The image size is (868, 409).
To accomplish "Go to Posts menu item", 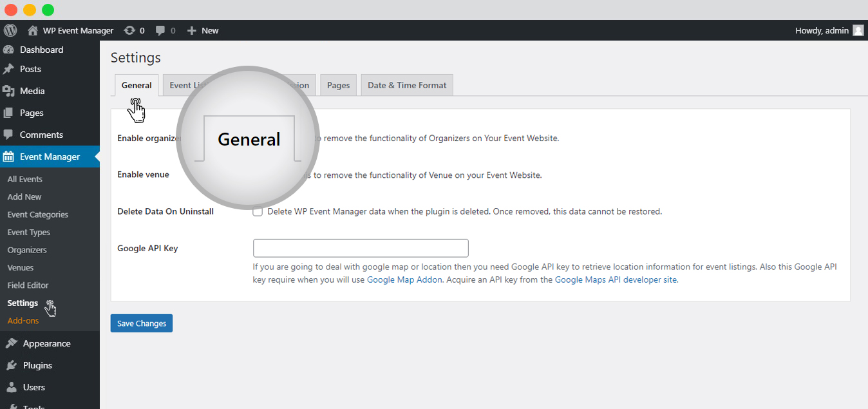I will (x=30, y=69).
